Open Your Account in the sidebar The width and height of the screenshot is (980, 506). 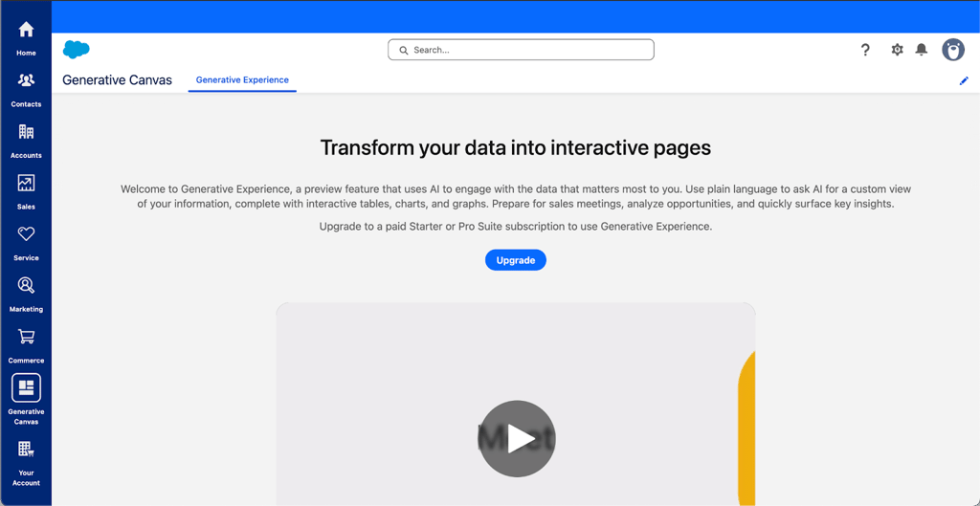26,463
